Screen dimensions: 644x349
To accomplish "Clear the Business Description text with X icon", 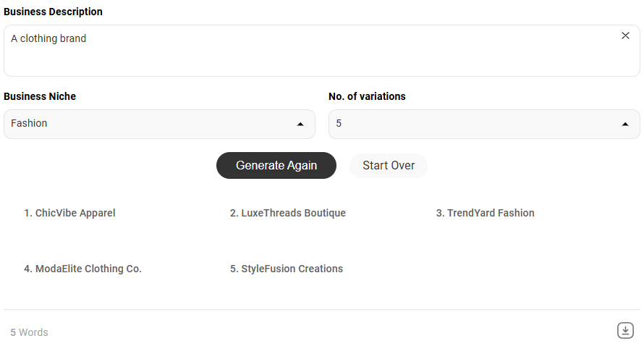I will click(x=625, y=35).
